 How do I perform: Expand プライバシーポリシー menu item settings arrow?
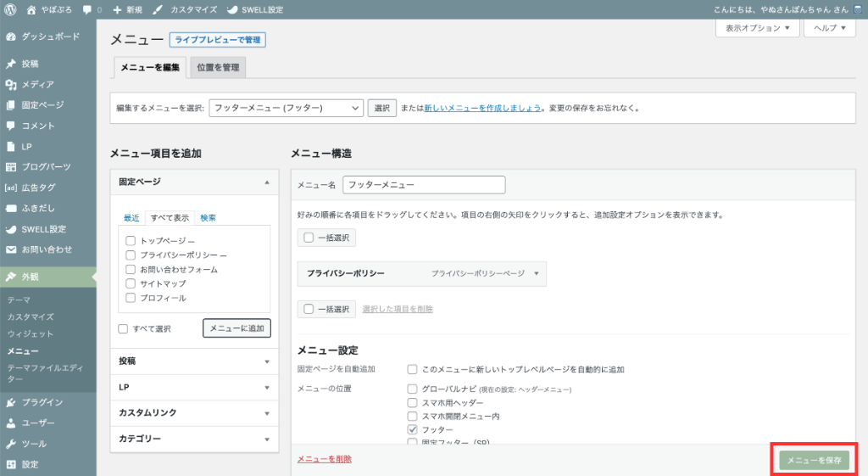click(537, 274)
